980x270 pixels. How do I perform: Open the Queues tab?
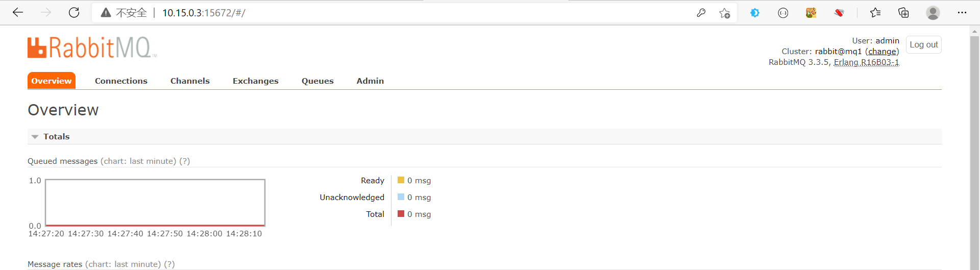pos(317,81)
